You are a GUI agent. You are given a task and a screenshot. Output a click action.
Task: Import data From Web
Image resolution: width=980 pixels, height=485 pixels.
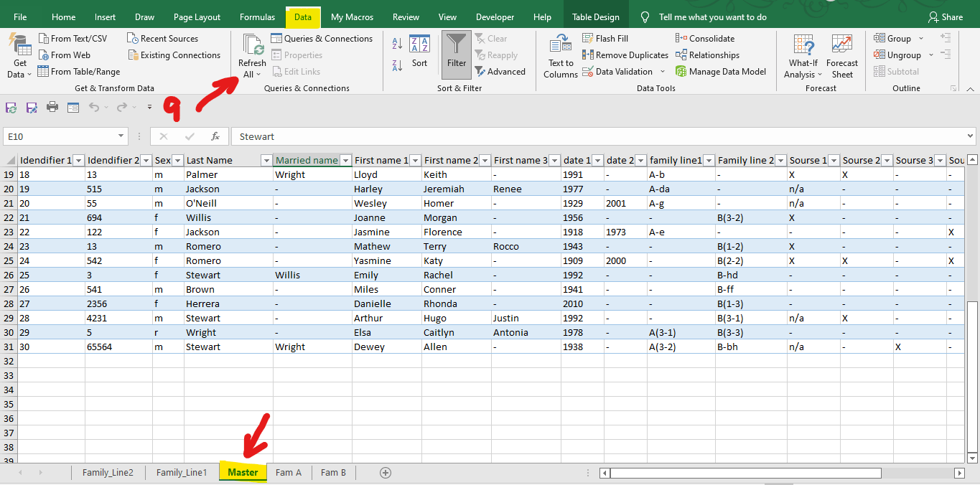point(64,55)
